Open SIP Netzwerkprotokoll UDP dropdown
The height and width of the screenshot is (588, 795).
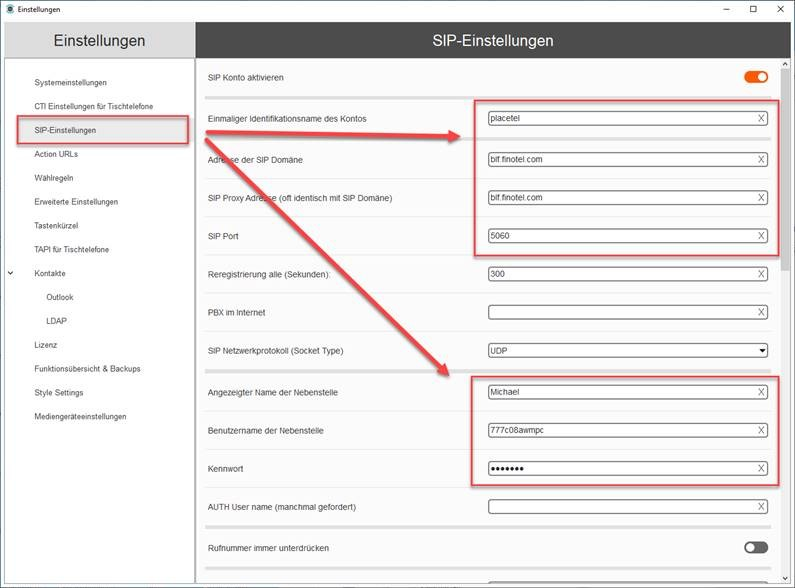(x=628, y=350)
